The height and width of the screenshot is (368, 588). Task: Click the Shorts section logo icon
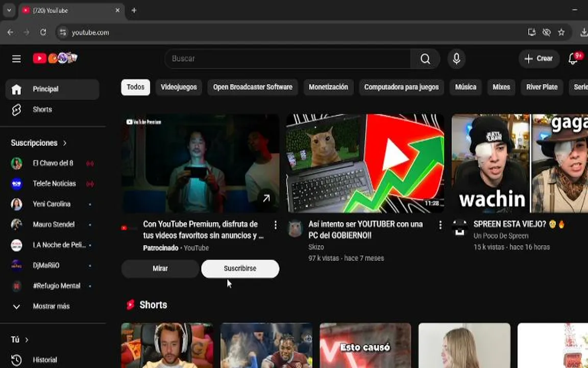pos(130,305)
